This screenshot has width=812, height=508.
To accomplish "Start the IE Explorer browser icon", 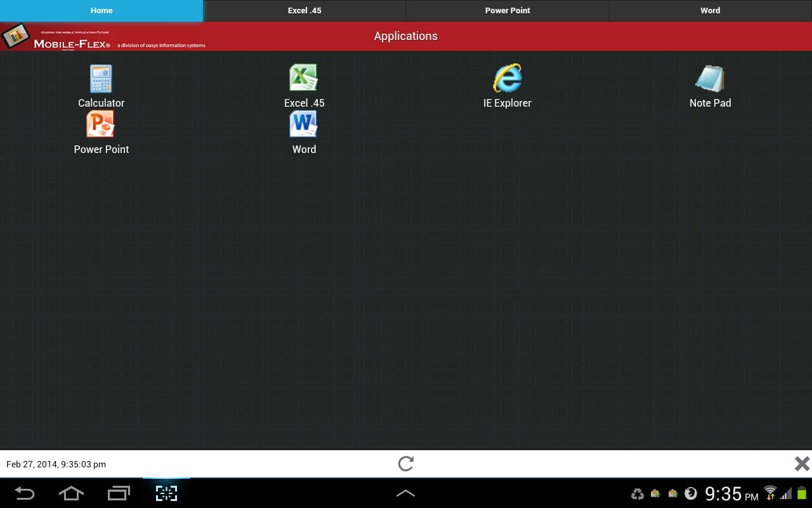I will 507,78.
